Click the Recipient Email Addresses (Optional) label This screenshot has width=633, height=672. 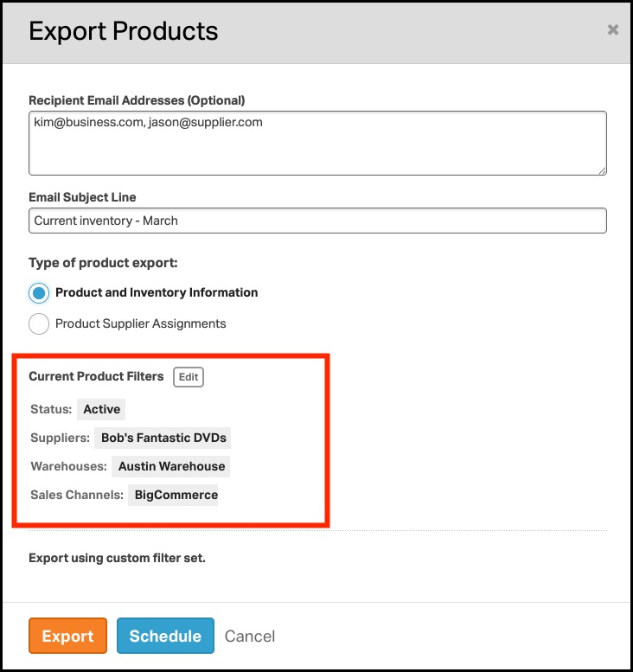click(x=137, y=100)
